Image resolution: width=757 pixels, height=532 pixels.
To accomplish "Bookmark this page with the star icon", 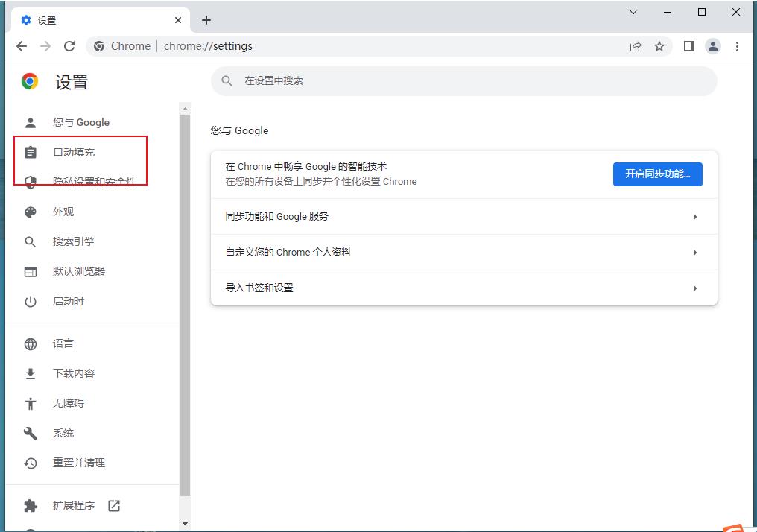I will click(659, 45).
